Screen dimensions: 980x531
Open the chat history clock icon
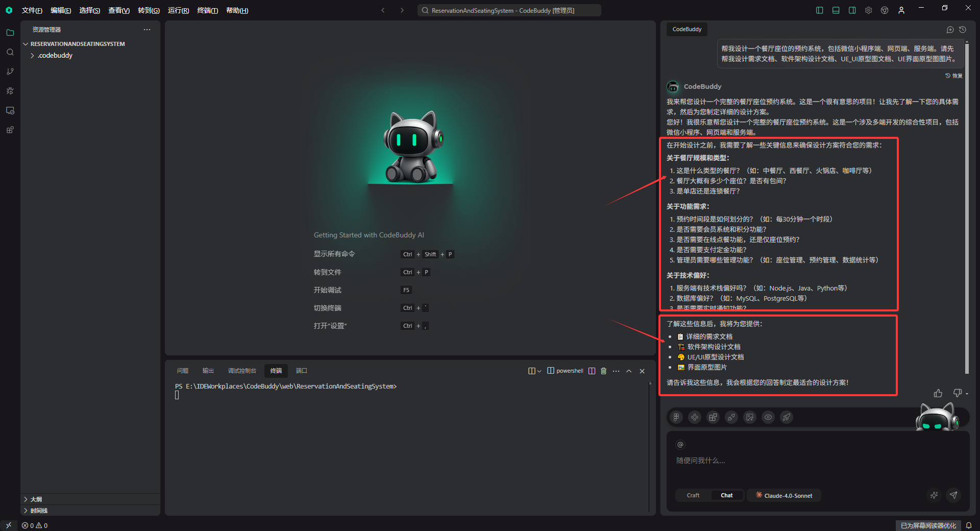click(963, 30)
